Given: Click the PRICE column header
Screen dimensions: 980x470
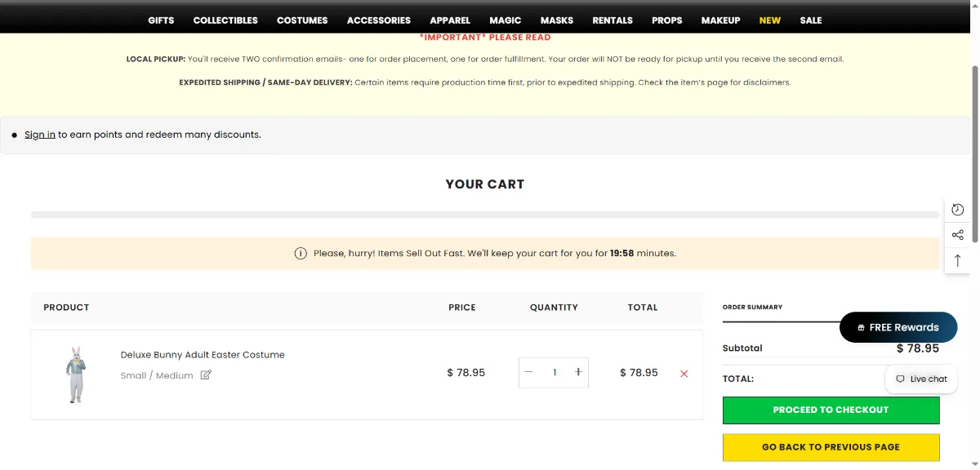Looking at the screenshot, I should (x=462, y=308).
